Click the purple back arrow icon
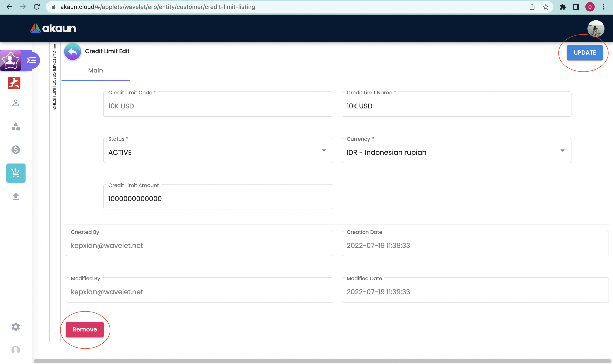Viewport: 613px width, 364px height. point(72,51)
